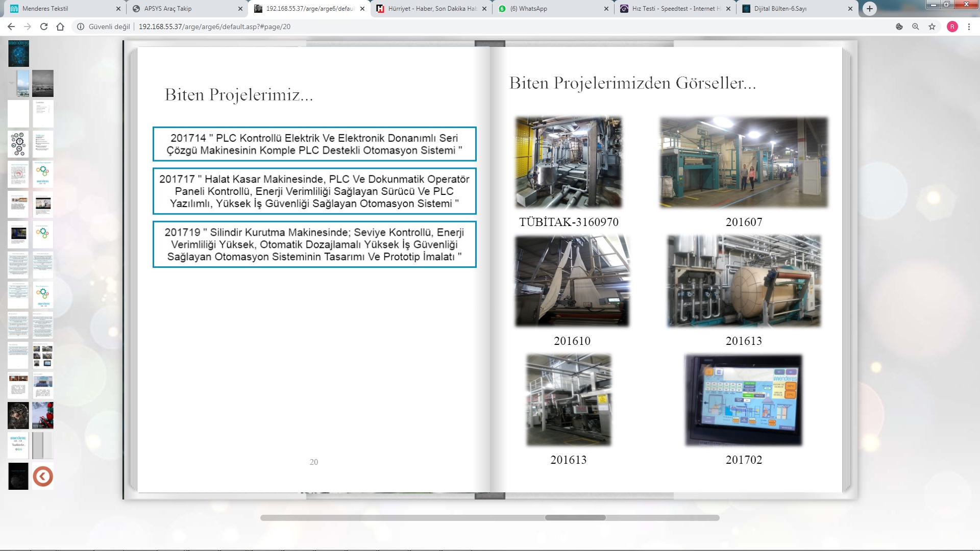980x551 pixels.
Task: Go to browser home page
Action: point(60,27)
